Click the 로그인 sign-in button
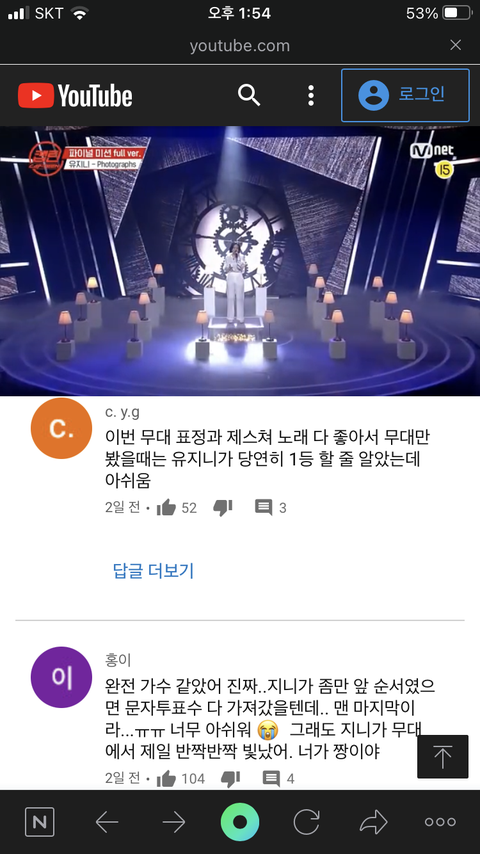The image size is (480, 854). tap(405, 95)
